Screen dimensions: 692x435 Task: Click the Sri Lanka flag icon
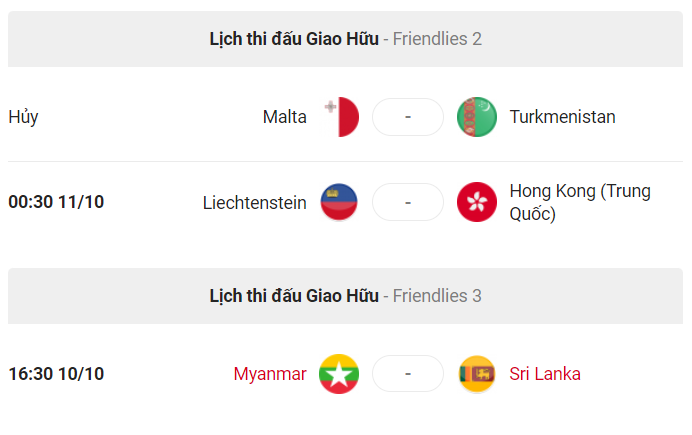pos(477,374)
